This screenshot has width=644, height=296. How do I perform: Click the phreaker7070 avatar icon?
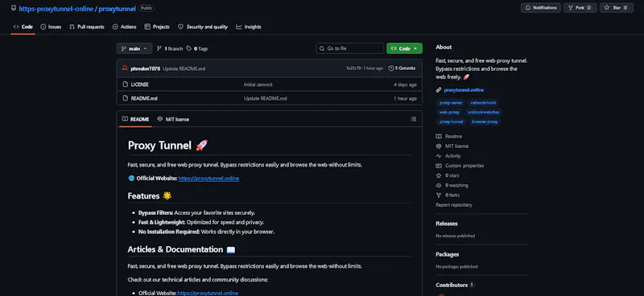[125, 68]
